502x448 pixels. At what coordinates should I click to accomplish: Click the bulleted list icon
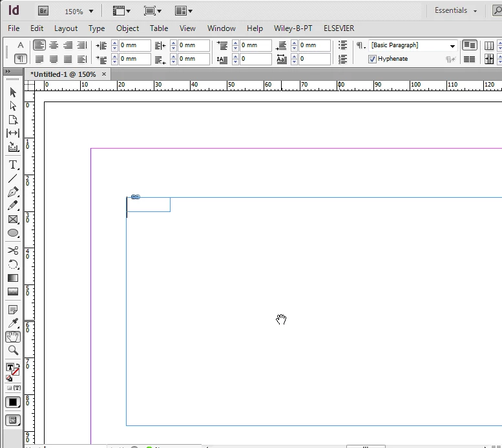342,45
